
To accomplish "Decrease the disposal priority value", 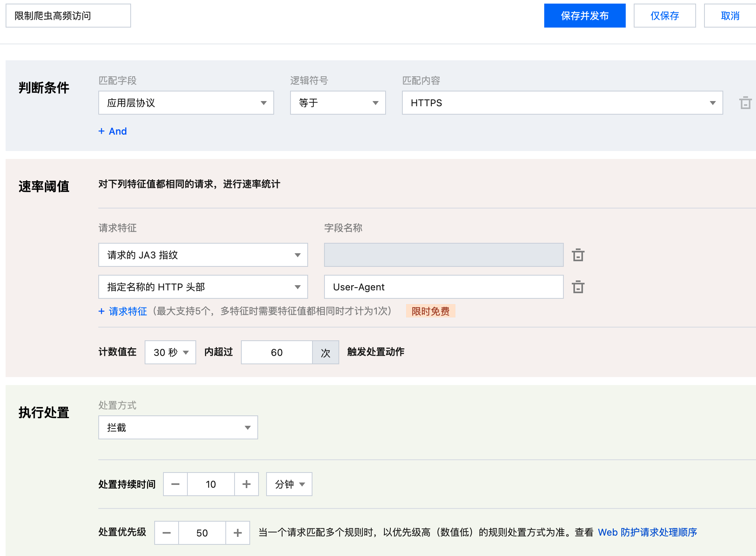I will point(167,533).
